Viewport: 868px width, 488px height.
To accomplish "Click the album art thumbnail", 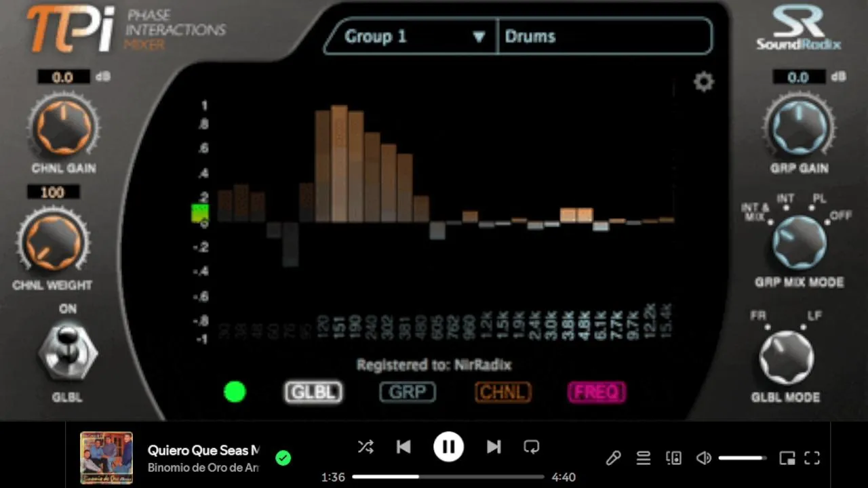I will pyautogui.click(x=106, y=458).
